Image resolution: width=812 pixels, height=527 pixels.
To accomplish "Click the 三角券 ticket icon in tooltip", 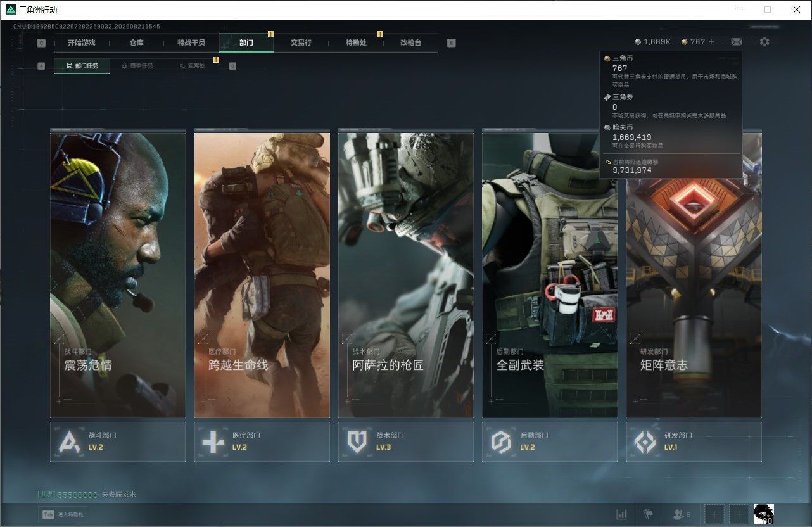I will (x=607, y=98).
